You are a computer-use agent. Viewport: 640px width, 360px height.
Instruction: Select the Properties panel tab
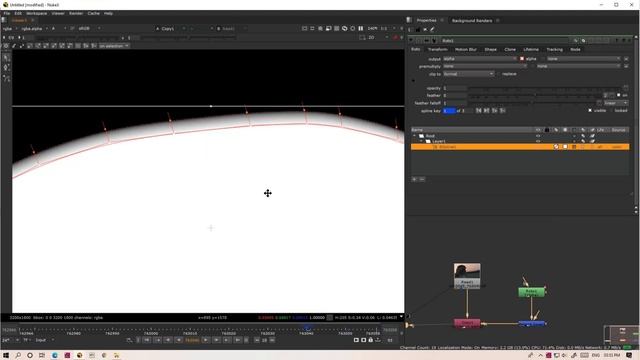427,20
